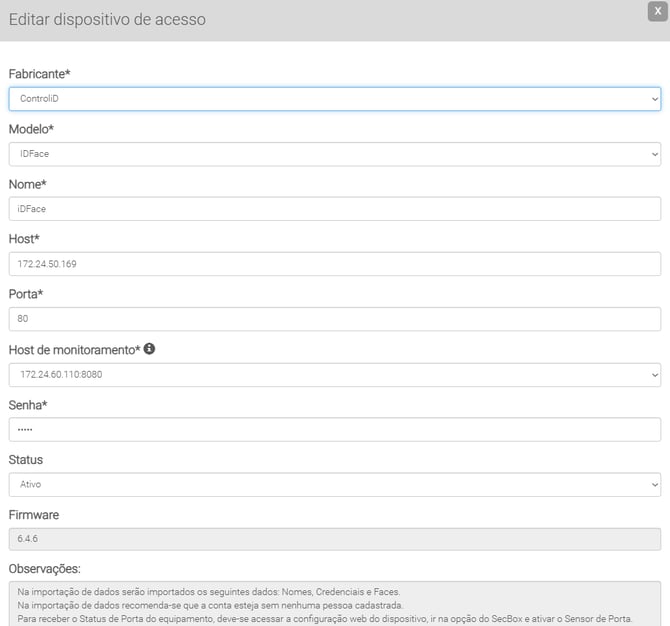670x626 pixels.
Task: Click into the Senha password field
Action: [x=334, y=429]
